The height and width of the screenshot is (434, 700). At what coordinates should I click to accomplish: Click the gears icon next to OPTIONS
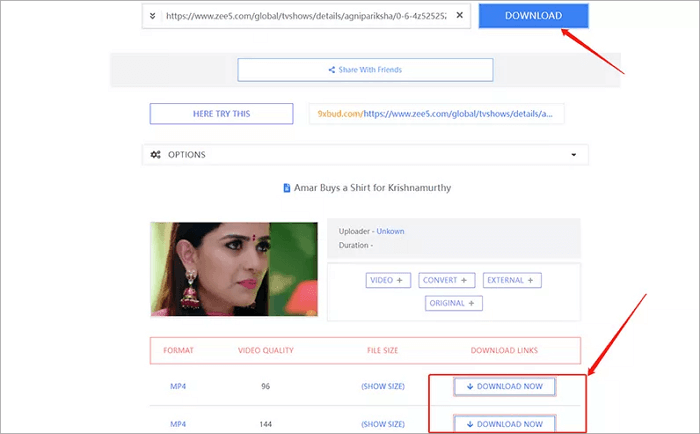(x=156, y=155)
